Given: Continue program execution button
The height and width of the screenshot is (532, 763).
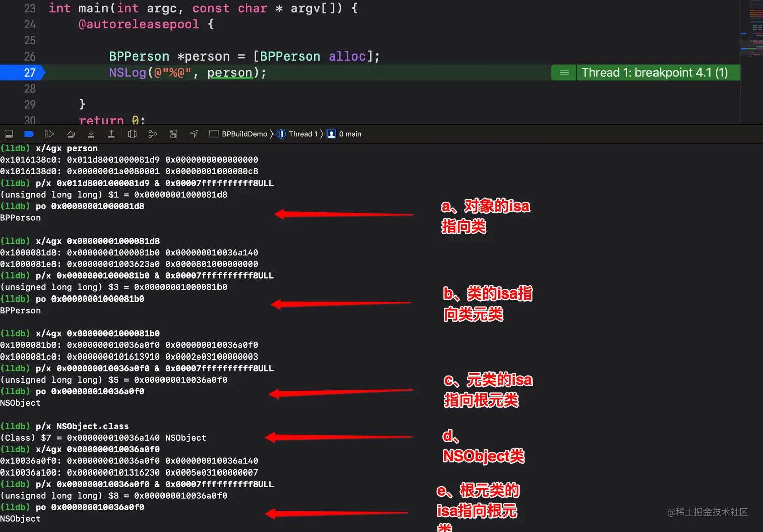Looking at the screenshot, I should pos(49,134).
